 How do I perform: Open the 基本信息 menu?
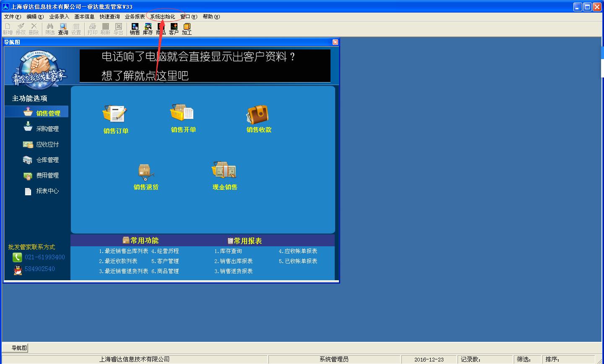[x=84, y=17]
